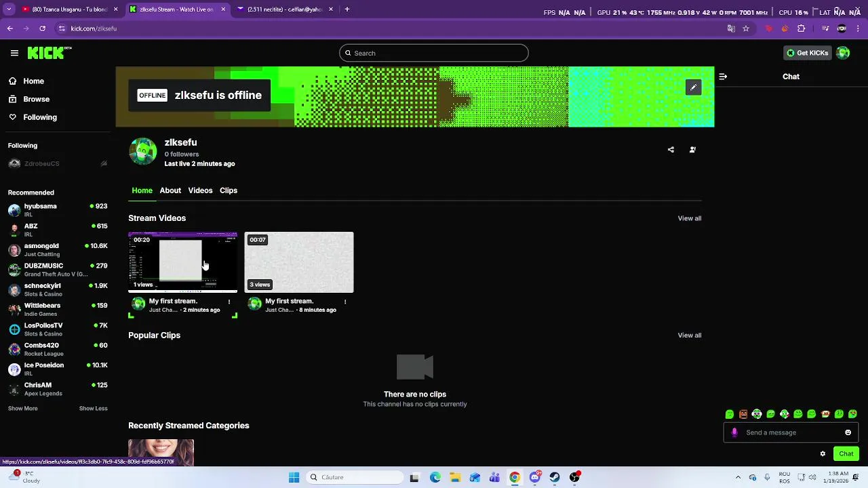Open the three-dot menu on 00:07 video
Screen dimensions: 868x488
(x=345, y=302)
